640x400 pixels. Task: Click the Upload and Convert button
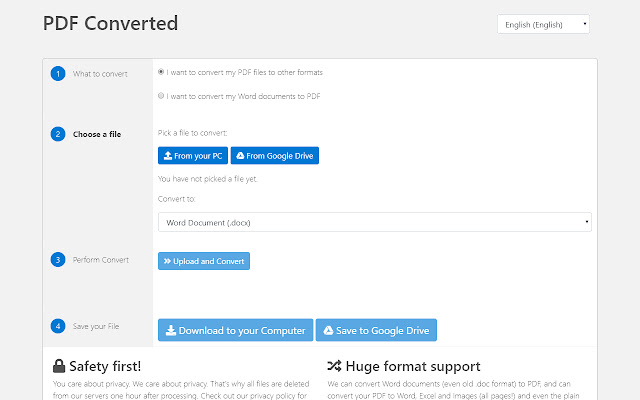click(x=204, y=261)
